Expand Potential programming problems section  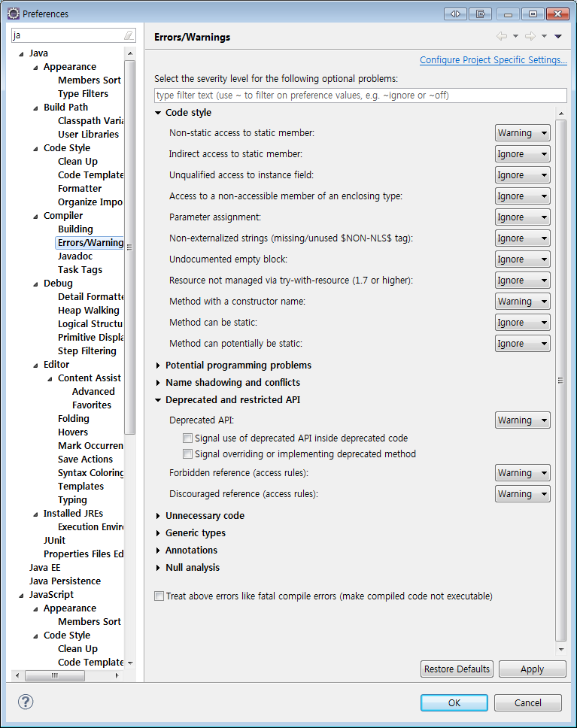(x=158, y=366)
